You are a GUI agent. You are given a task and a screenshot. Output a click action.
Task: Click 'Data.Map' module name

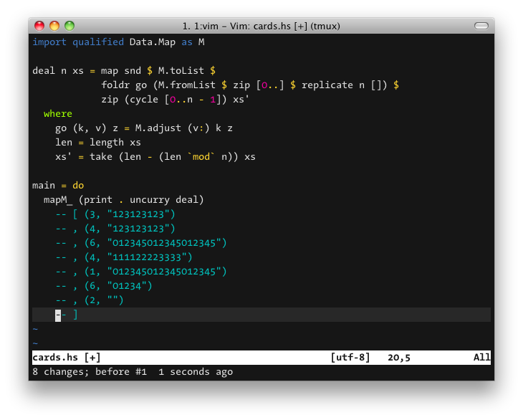(x=153, y=42)
